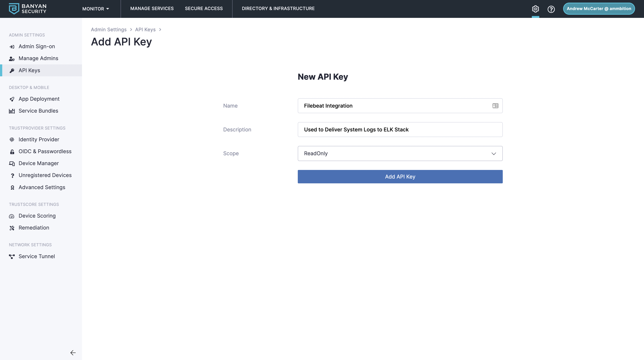Click the OIDC & Passwordless lock icon
Screen dimensions: 644x360
coord(12,152)
